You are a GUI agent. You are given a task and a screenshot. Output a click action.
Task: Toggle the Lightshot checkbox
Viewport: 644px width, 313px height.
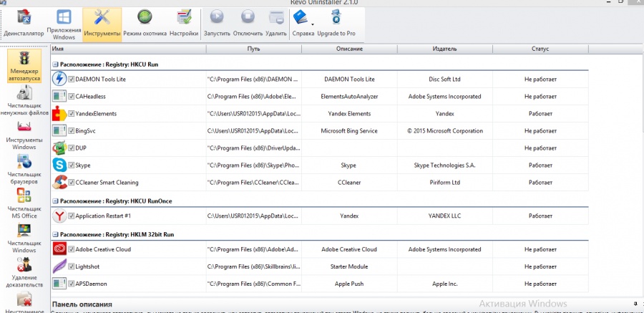pyautogui.click(x=71, y=266)
